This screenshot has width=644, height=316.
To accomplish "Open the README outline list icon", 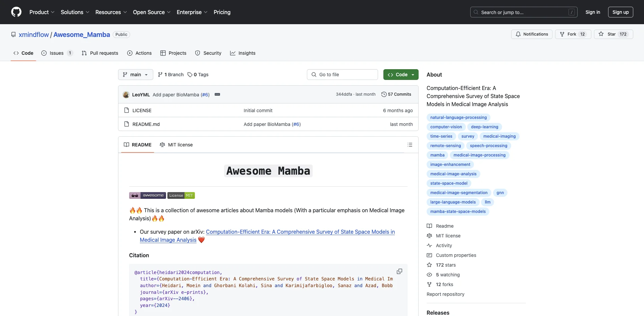I will [410, 145].
